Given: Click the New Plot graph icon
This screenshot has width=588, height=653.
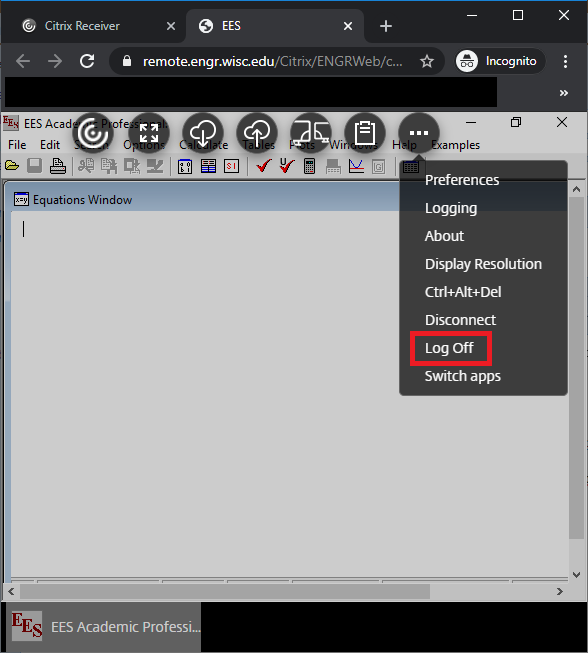Looking at the screenshot, I should [x=356, y=167].
